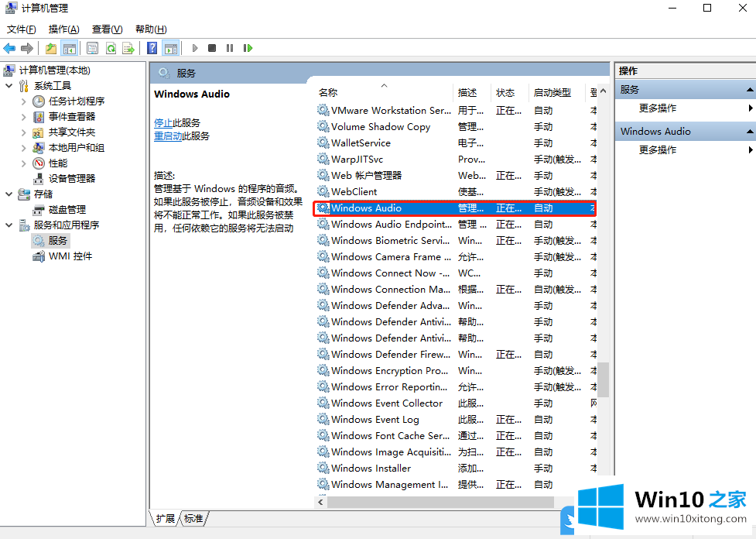756x539 pixels.
Task: Select 计算机管理(本地) root node
Action: [54, 70]
